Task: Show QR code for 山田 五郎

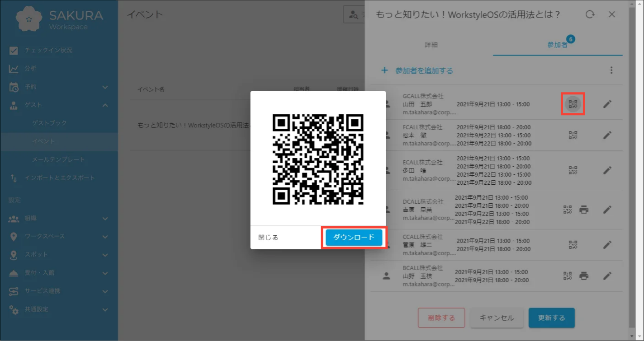Action: click(x=573, y=104)
